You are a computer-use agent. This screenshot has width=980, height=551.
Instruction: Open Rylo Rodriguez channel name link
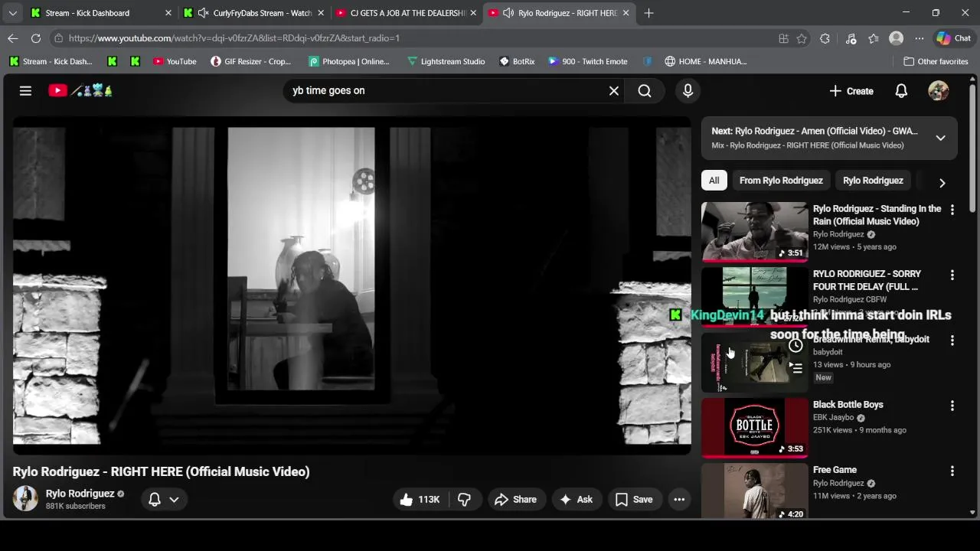tap(80, 494)
